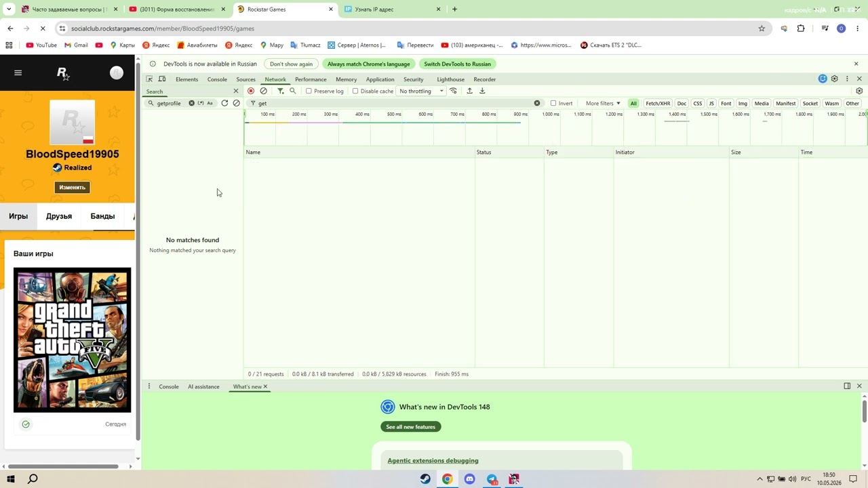Viewport: 868px width, 488px height.
Task: Open the Chrome extensions puzzle icon
Action: click(801, 28)
